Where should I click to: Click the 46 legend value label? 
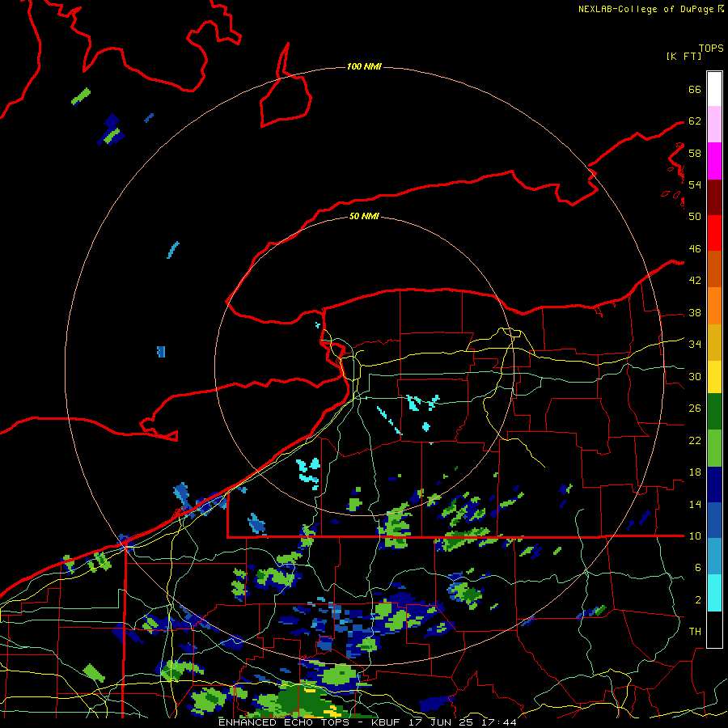click(x=695, y=249)
